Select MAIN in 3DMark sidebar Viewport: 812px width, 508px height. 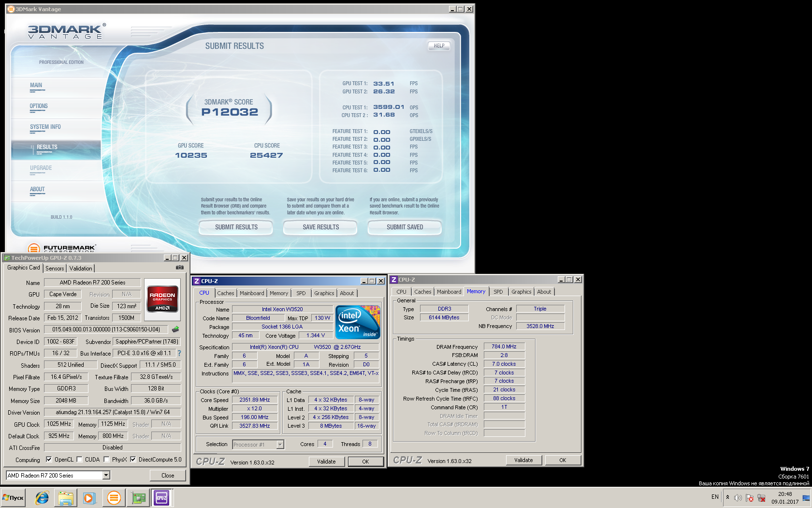point(36,85)
